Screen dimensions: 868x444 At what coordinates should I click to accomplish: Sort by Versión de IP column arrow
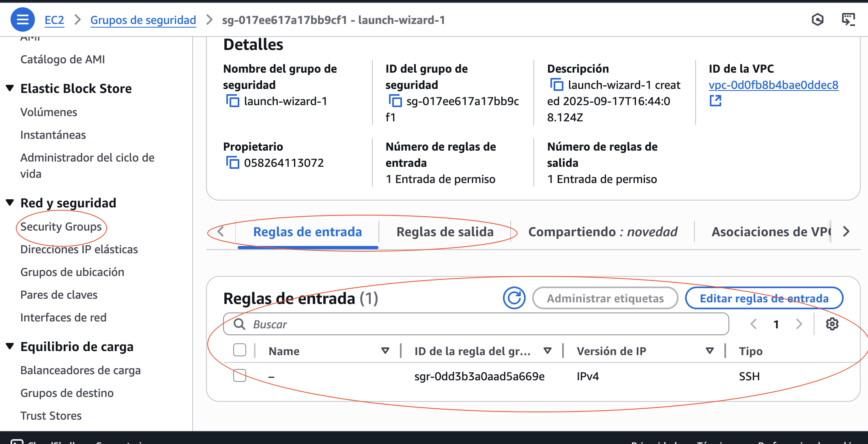tap(709, 351)
